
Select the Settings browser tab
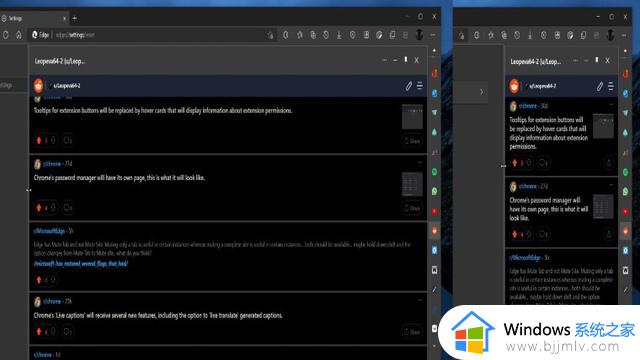34,18
